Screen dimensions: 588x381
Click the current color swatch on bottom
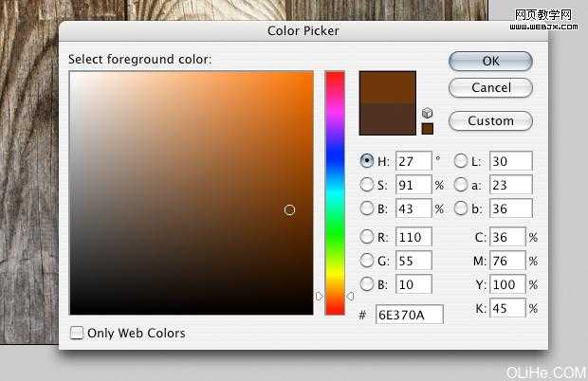(x=387, y=118)
